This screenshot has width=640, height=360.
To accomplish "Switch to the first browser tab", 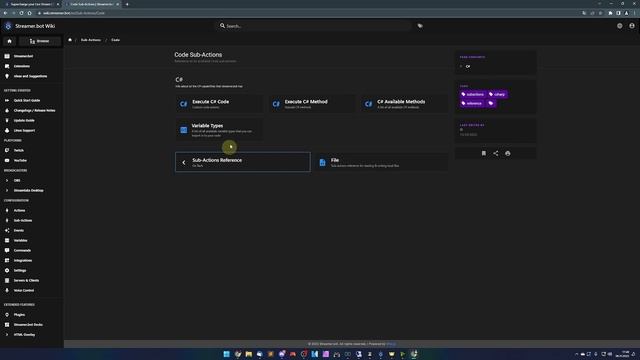I will pos(31,4).
